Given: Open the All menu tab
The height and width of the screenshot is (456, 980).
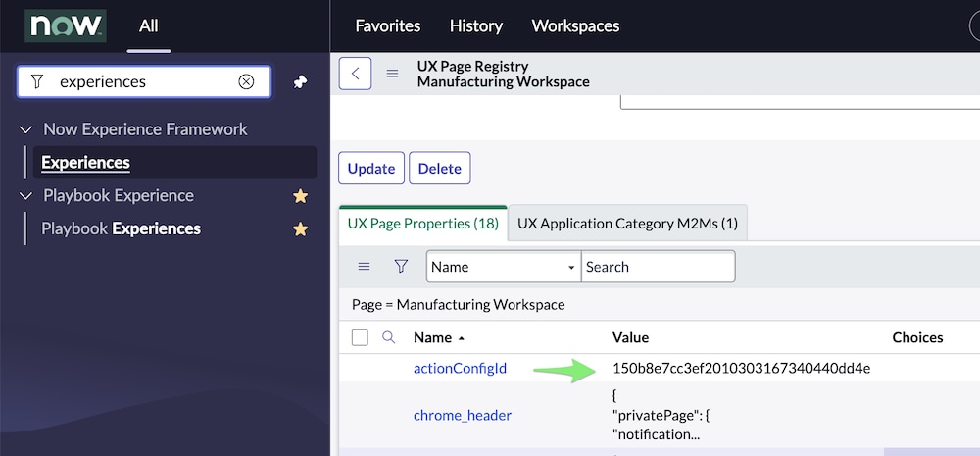Looking at the screenshot, I should [149, 25].
